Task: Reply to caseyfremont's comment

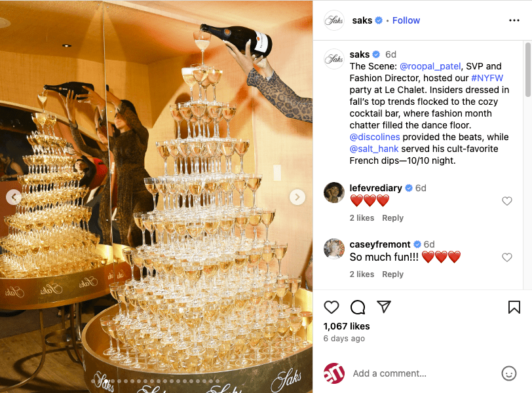Action: 392,274
